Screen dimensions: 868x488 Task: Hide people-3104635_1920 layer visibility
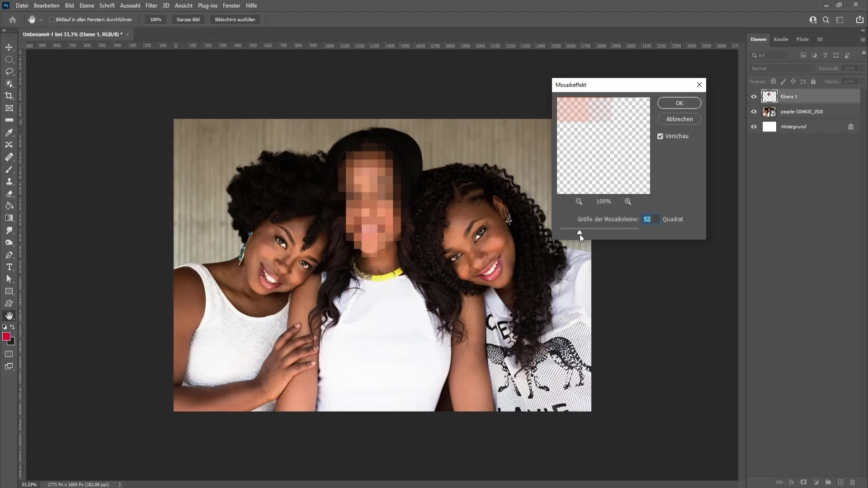click(x=754, y=112)
